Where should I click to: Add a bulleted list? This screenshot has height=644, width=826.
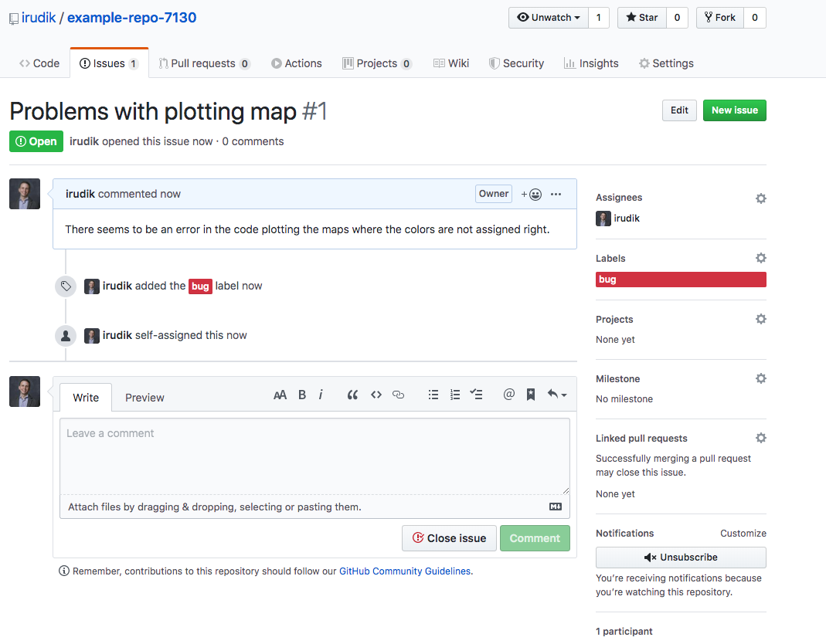tap(433, 395)
